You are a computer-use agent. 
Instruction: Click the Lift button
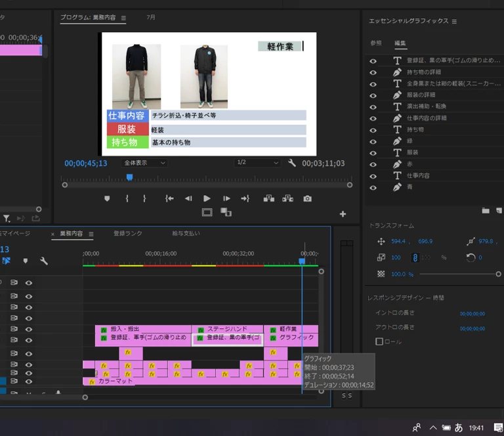coord(269,199)
